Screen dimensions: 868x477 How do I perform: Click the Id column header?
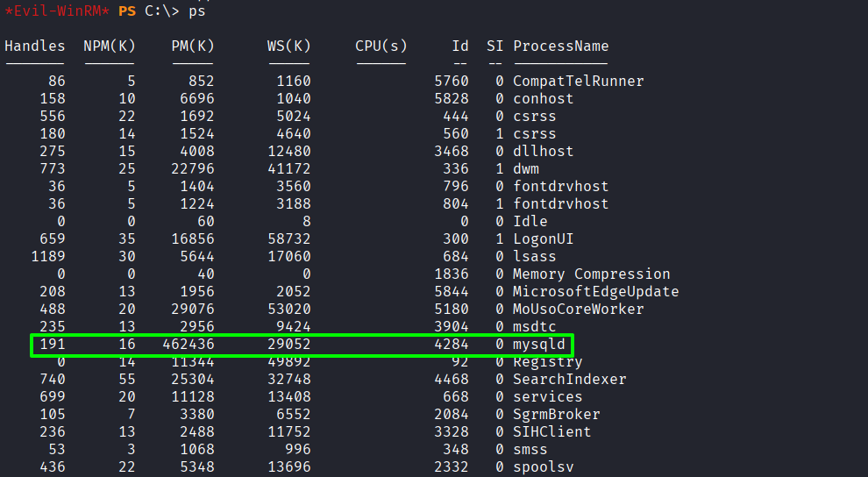(459, 46)
